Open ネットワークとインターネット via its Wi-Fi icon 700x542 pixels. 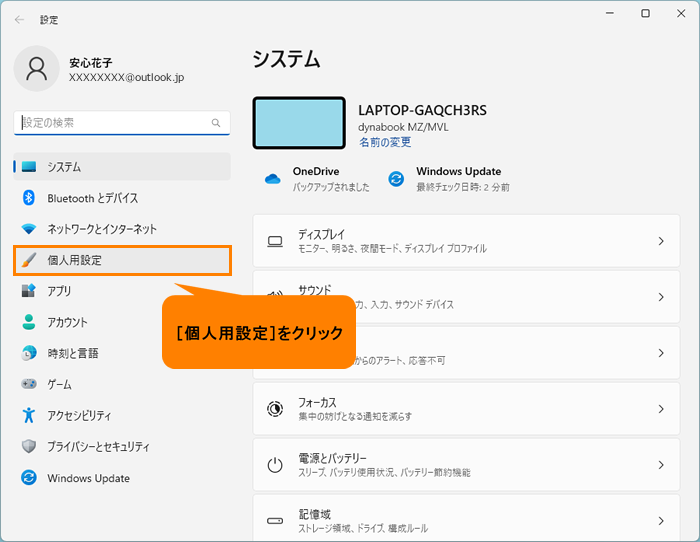click(x=29, y=229)
